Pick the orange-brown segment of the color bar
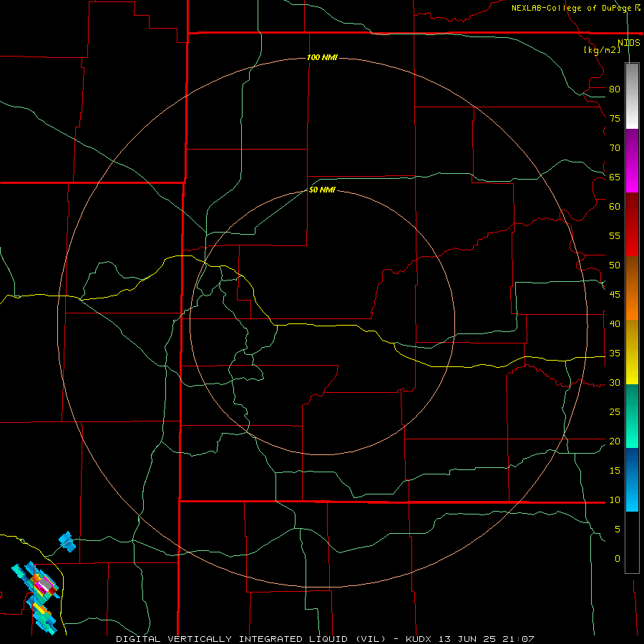 pos(632,288)
